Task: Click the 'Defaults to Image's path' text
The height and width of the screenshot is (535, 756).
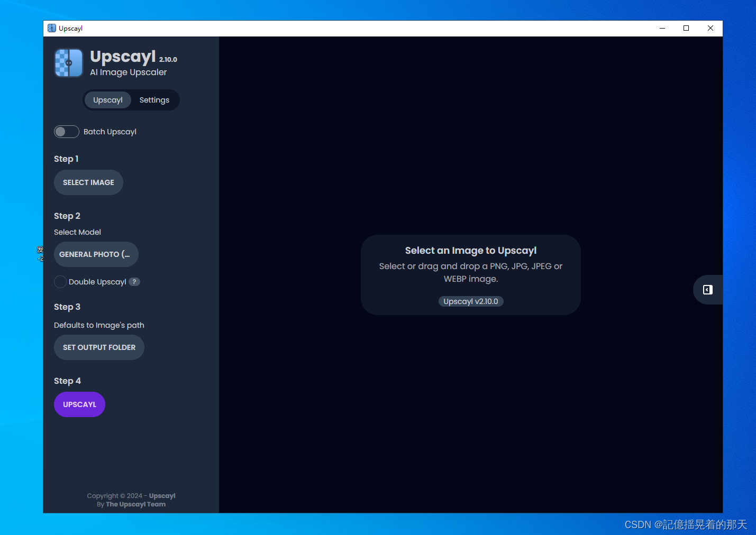Action: [99, 325]
